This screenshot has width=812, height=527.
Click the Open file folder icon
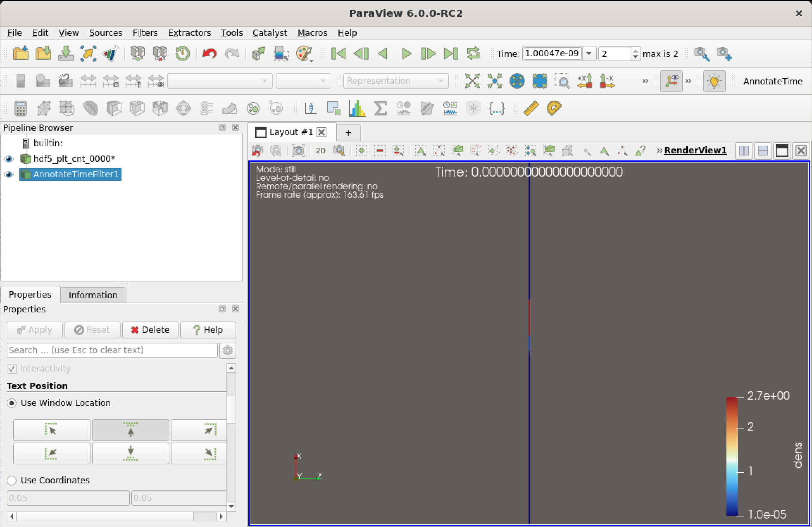tap(21, 53)
